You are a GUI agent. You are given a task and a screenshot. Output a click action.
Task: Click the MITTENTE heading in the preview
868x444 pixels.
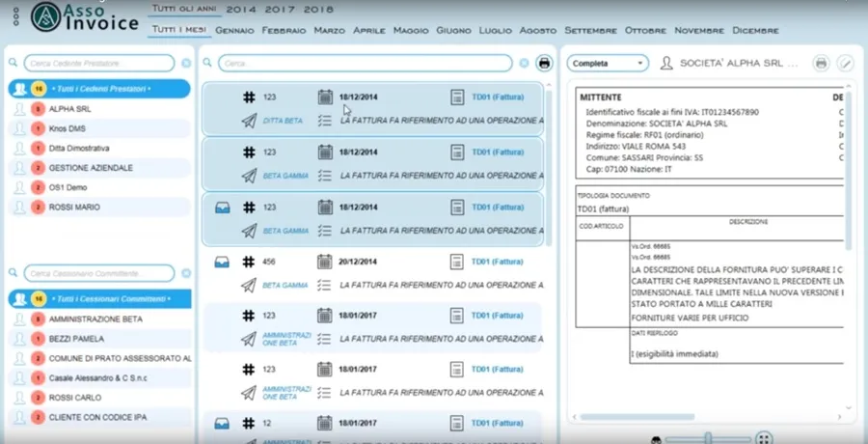click(x=600, y=97)
